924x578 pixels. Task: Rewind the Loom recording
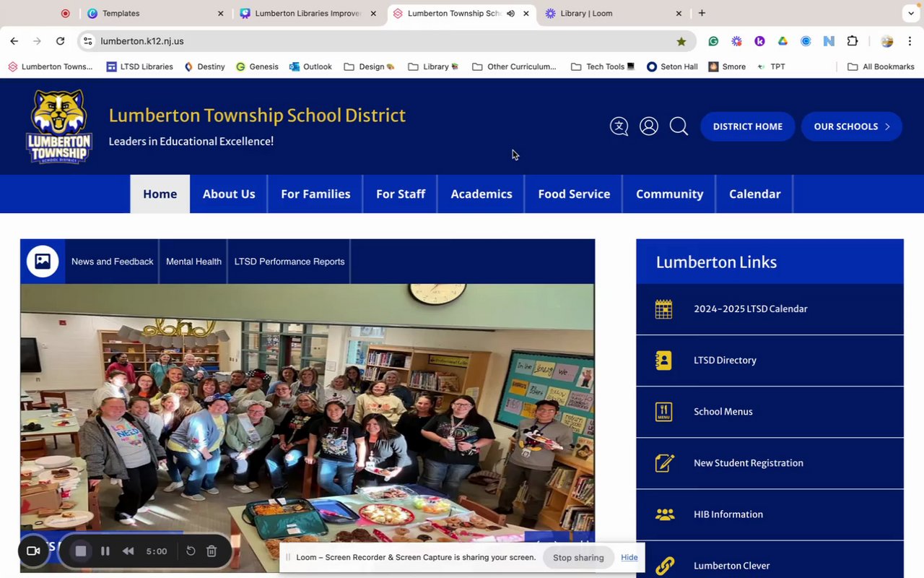pyautogui.click(x=128, y=551)
